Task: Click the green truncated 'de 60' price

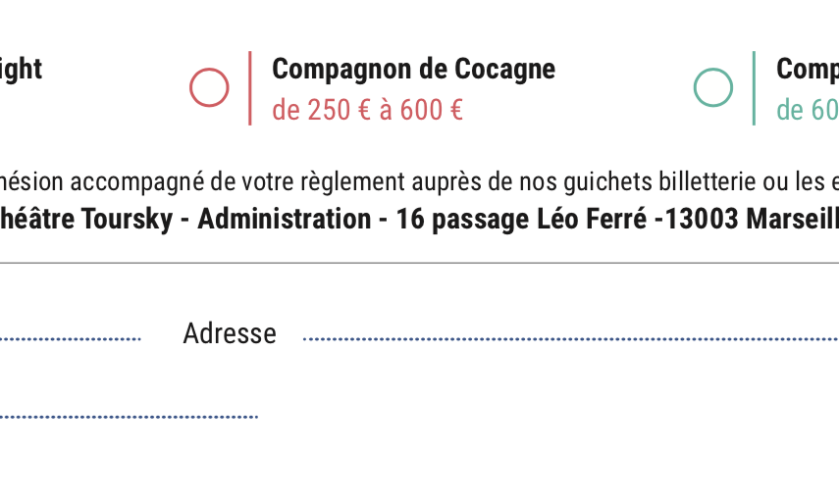Action: [808, 110]
